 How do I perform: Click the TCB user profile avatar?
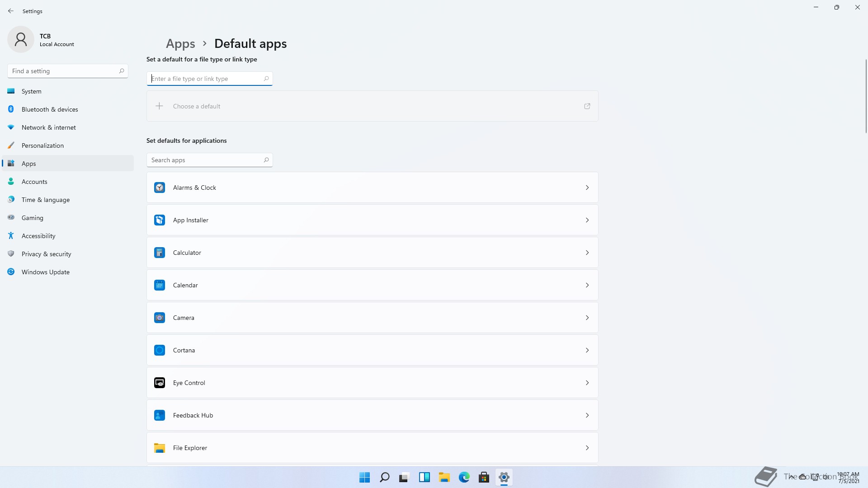click(x=21, y=39)
